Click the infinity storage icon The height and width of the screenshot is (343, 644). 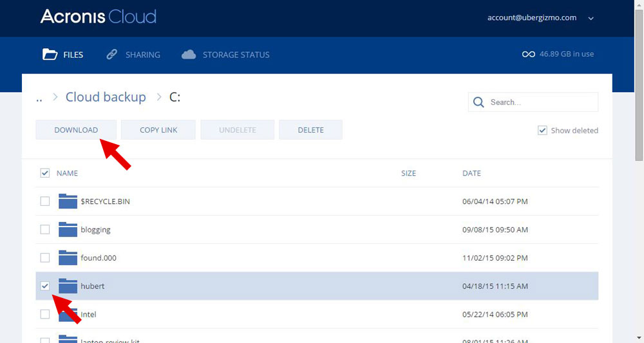pyautogui.click(x=528, y=54)
